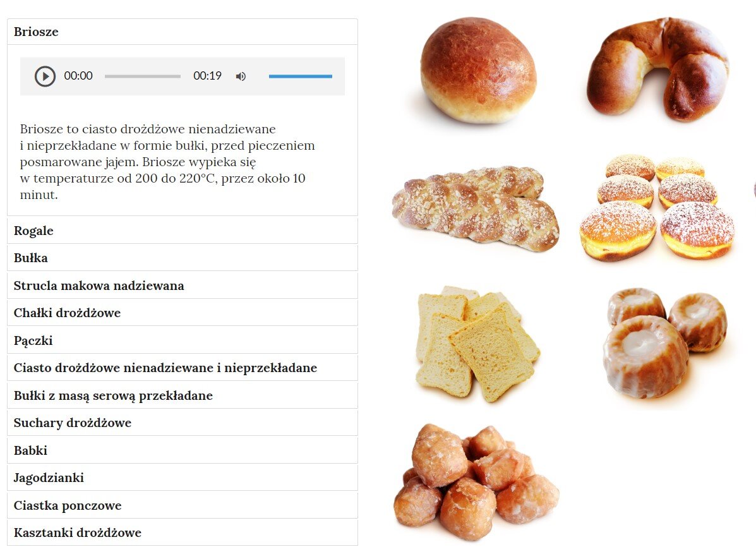This screenshot has height=554, width=756.
Task: Select the powdered doughnuts picture
Action: click(x=657, y=207)
